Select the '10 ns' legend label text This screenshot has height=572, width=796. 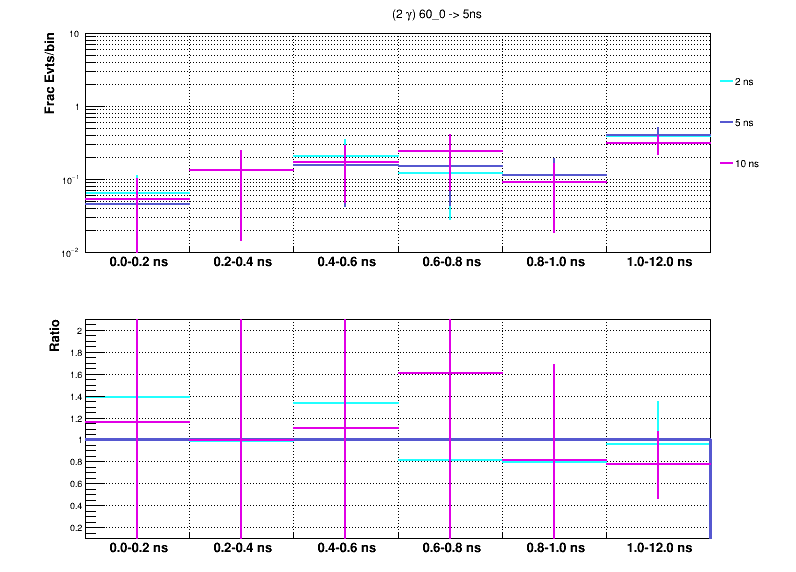coord(746,162)
